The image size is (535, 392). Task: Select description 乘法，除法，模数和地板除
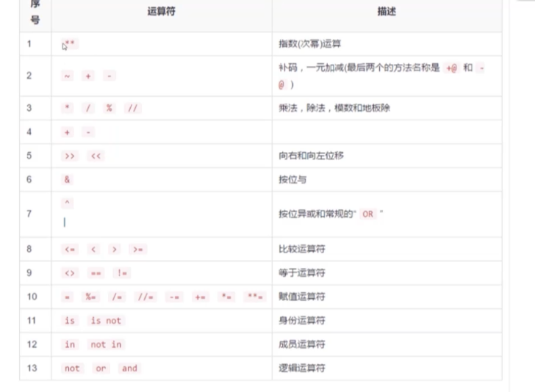coord(334,108)
